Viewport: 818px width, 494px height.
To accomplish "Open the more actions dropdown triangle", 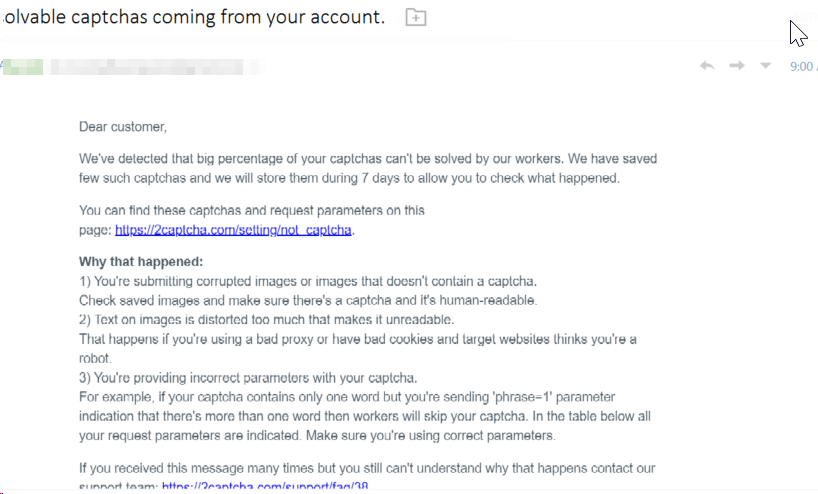I will click(x=765, y=66).
